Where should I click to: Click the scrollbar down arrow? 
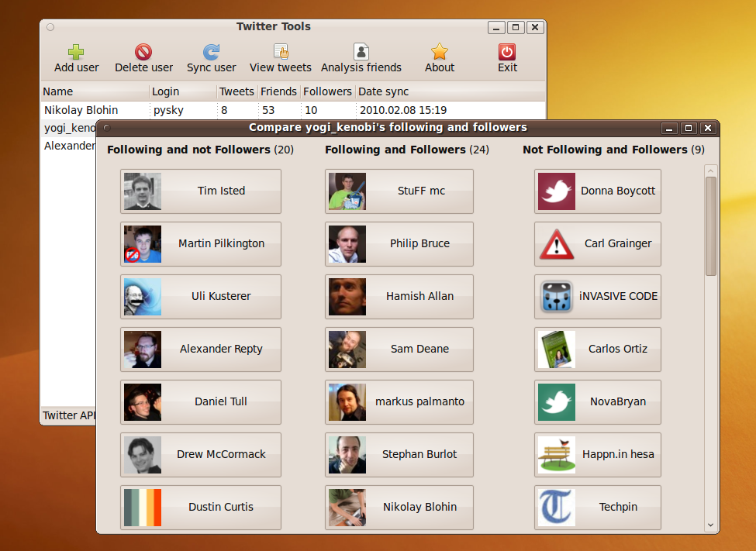coord(711,525)
